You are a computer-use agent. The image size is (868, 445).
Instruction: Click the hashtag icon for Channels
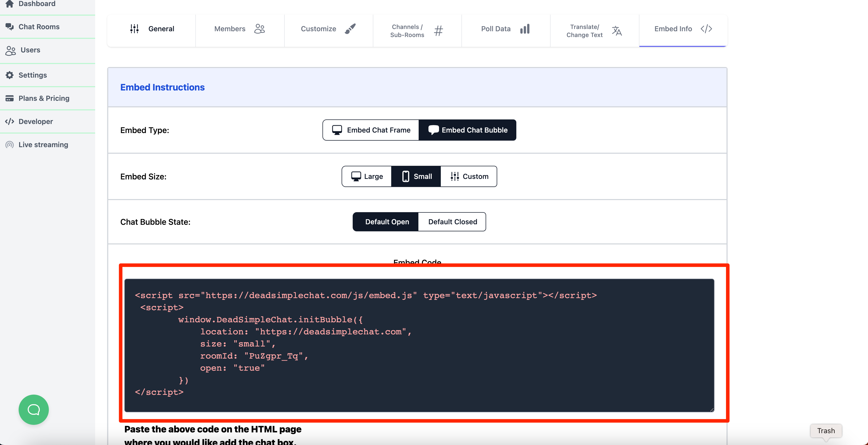(438, 31)
